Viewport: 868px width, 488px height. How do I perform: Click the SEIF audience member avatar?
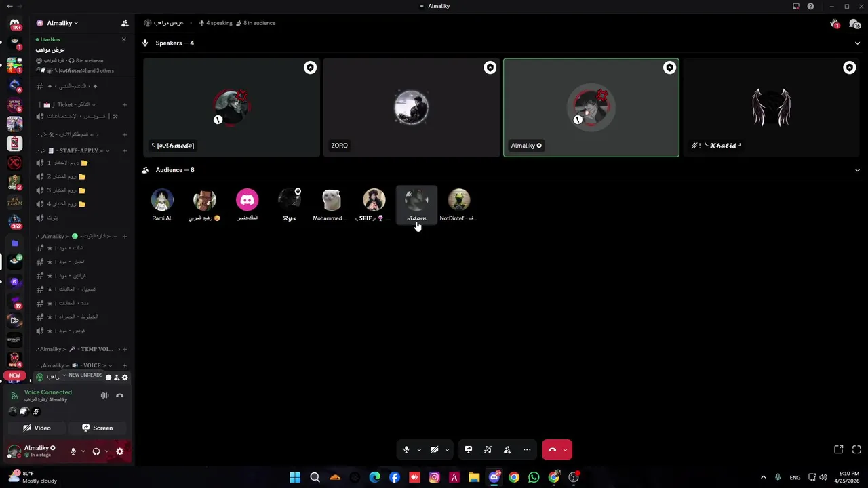pos(374,200)
